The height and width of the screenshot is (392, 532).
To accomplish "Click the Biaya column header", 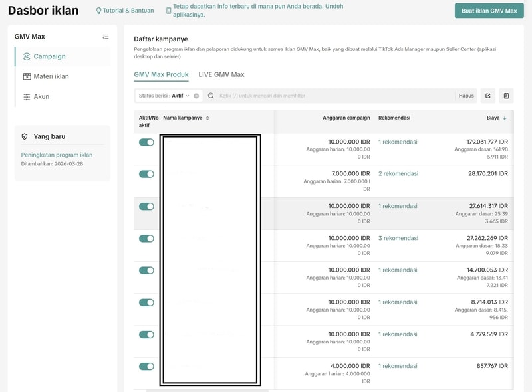I will [493, 118].
